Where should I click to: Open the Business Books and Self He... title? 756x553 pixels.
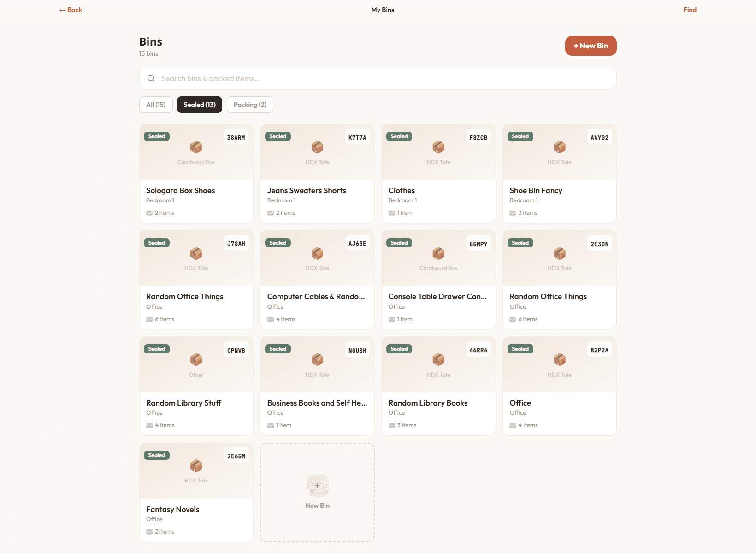click(x=317, y=403)
